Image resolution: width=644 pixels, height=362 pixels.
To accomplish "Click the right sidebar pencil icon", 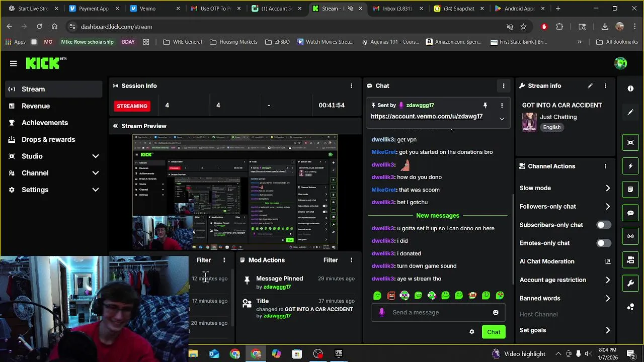I will click(630, 112).
